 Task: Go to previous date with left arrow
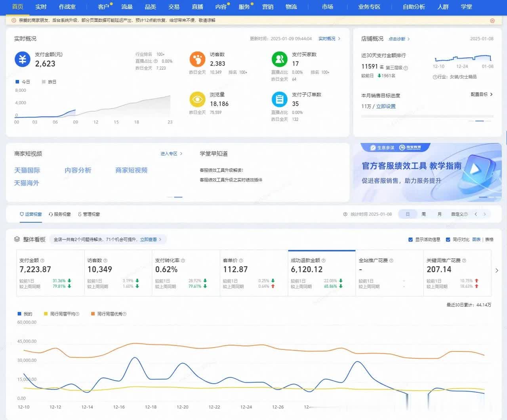pos(476,214)
